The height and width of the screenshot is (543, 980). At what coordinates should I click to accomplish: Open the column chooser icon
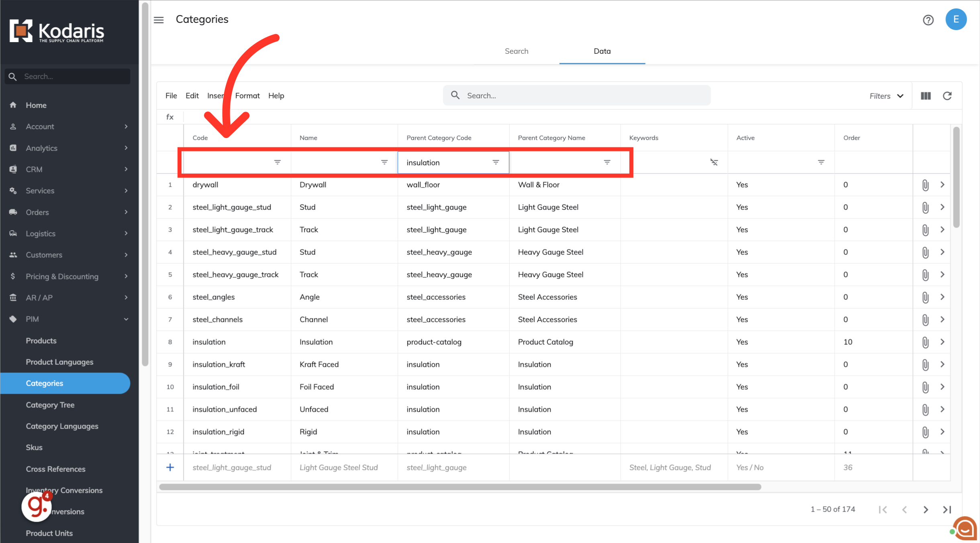pos(926,96)
